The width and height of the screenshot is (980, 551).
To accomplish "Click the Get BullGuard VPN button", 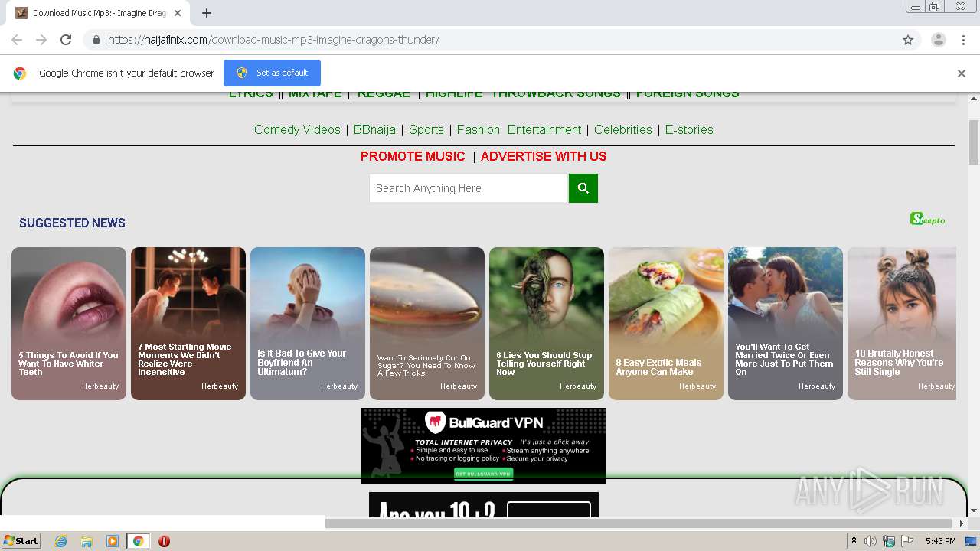I will [483, 474].
